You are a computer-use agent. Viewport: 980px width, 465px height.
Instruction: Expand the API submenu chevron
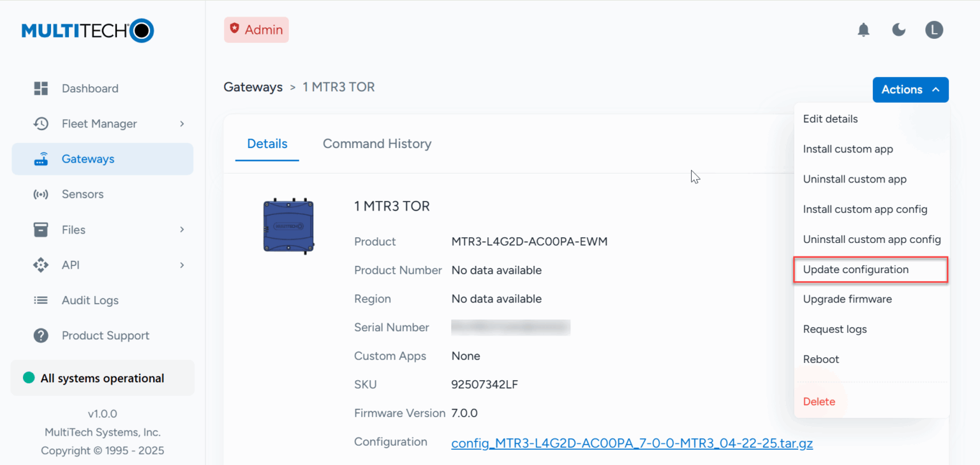click(x=182, y=265)
